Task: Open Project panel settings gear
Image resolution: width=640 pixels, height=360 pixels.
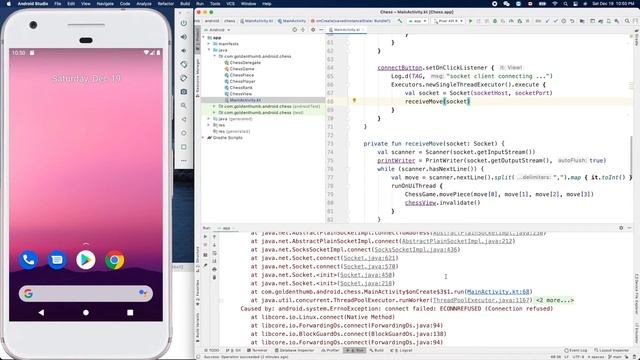Action: (313, 30)
